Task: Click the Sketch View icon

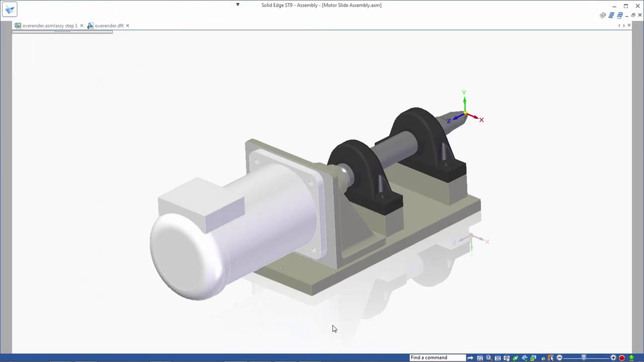Action: [x=525, y=358]
